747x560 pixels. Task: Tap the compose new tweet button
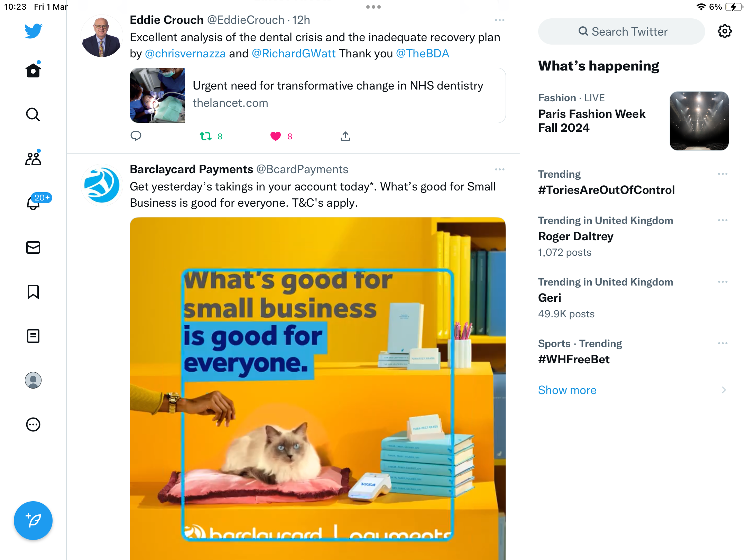click(x=33, y=520)
